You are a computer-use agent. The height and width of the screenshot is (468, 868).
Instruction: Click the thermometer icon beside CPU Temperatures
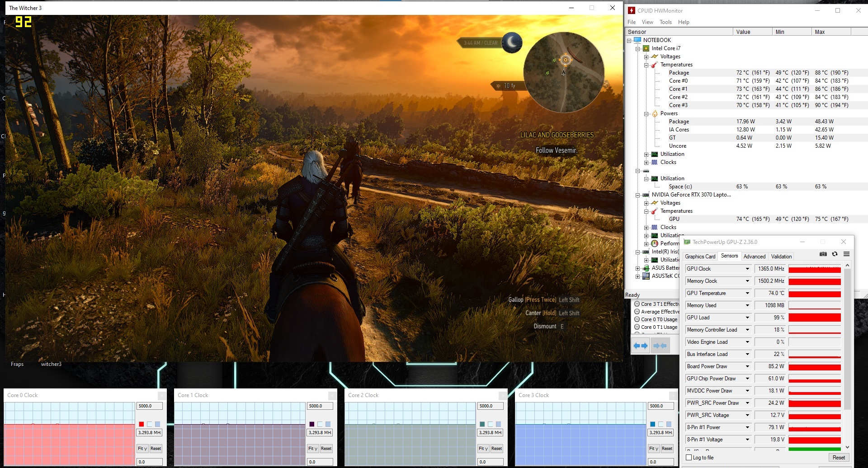pyautogui.click(x=654, y=65)
